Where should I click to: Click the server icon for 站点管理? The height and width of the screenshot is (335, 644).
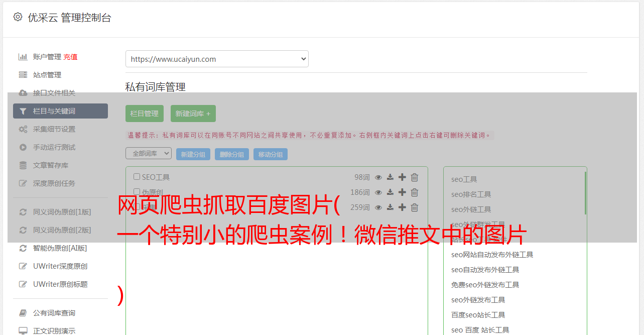coord(23,75)
